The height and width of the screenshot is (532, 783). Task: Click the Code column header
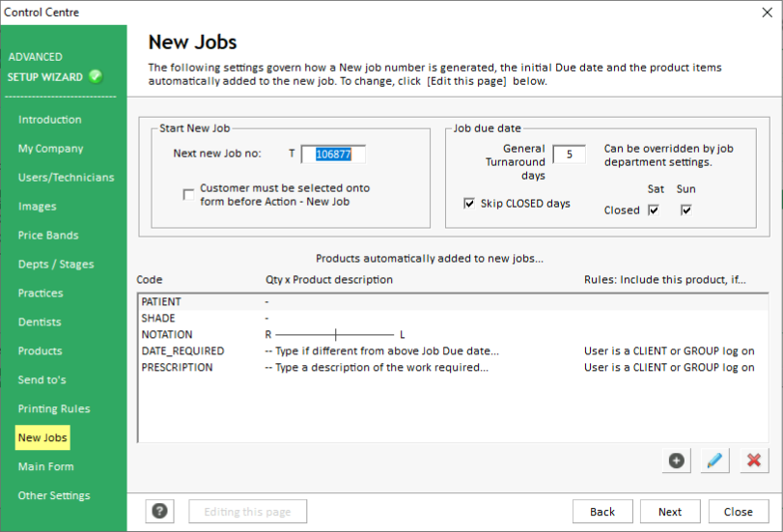pyautogui.click(x=150, y=280)
